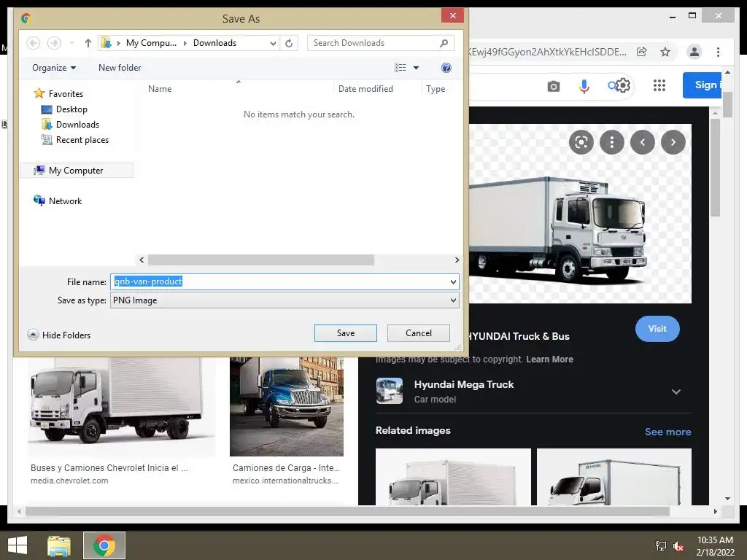Go back in Save As dialog
The height and width of the screenshot is (560, 747).
33,43
